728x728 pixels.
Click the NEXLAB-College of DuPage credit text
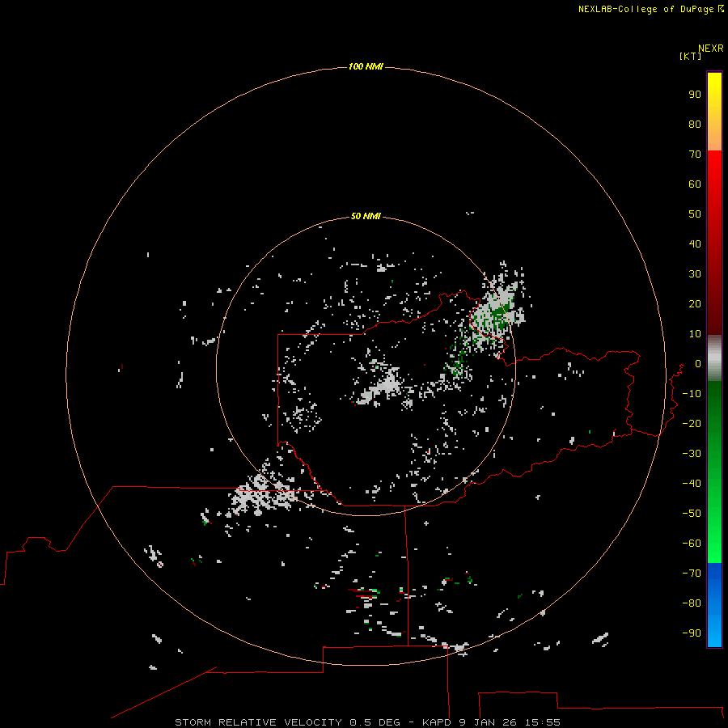645,9
